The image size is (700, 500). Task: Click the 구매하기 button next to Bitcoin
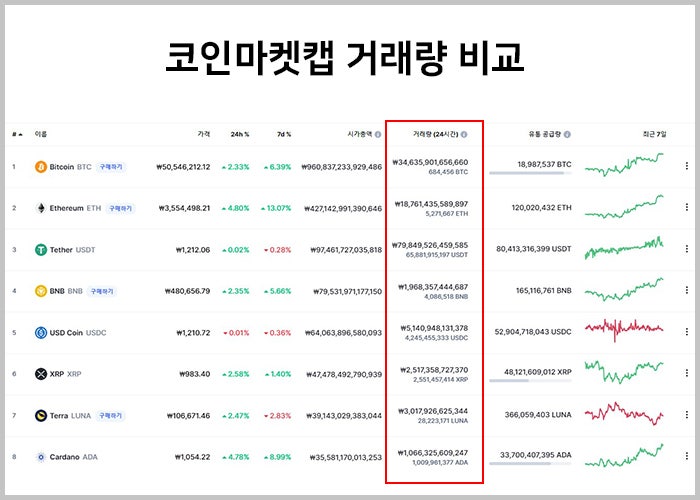[111, 167]
